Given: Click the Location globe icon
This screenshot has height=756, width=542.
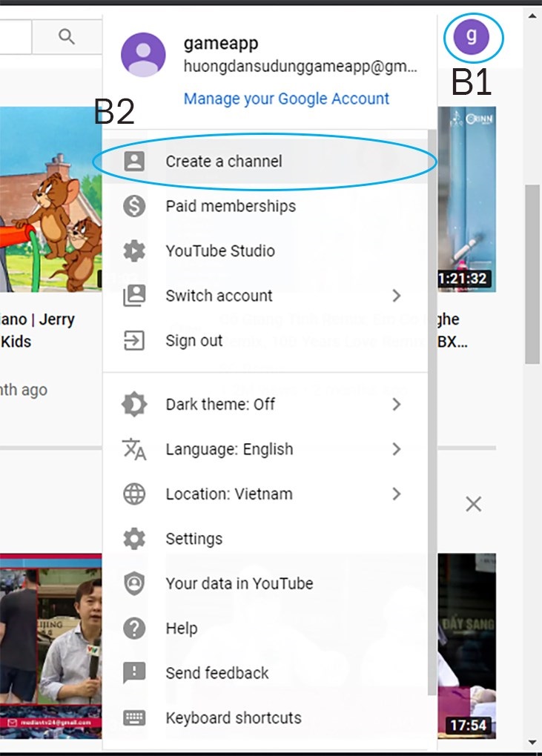Looking at the screenshot, I should pos(134,494).
